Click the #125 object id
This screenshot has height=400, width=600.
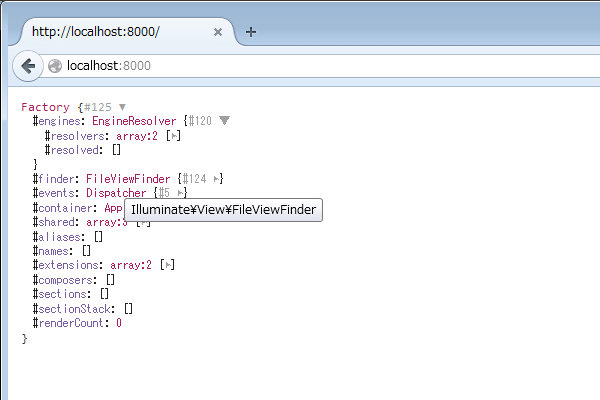[98, 107]
